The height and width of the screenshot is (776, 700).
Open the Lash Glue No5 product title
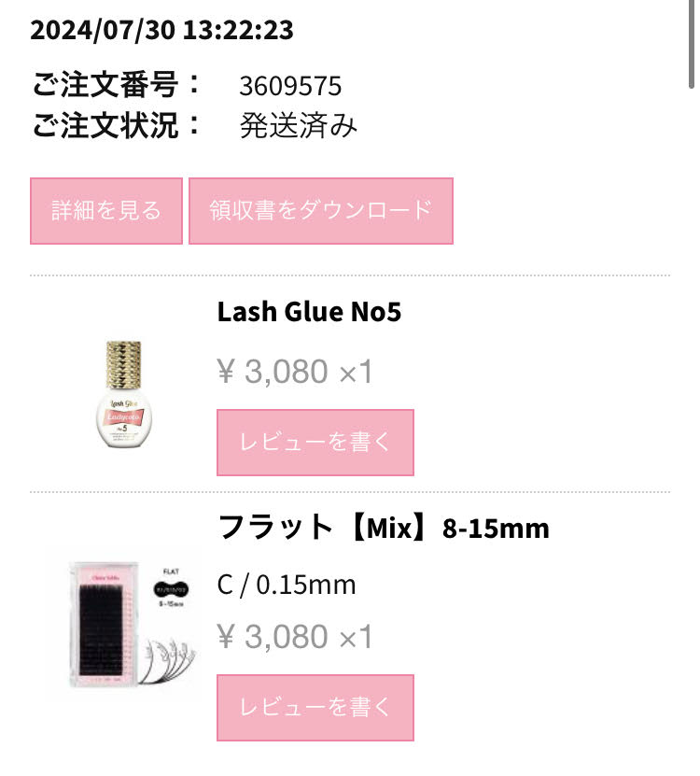click(309, 312)
